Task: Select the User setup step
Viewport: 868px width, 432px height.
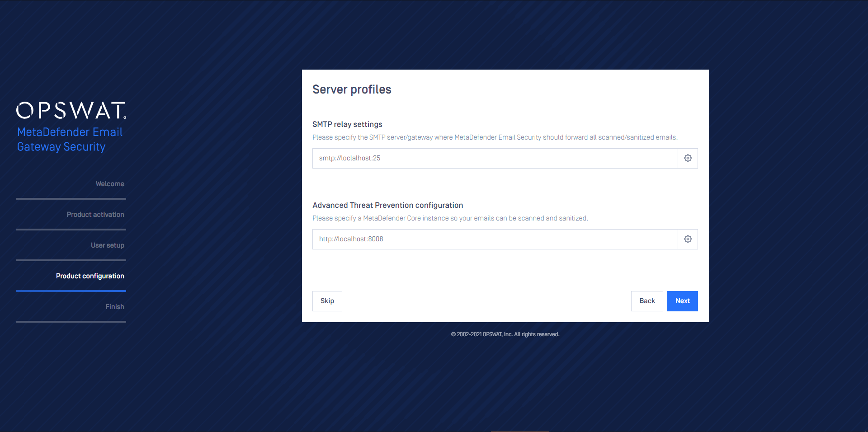Action: [x=108, y=245]
